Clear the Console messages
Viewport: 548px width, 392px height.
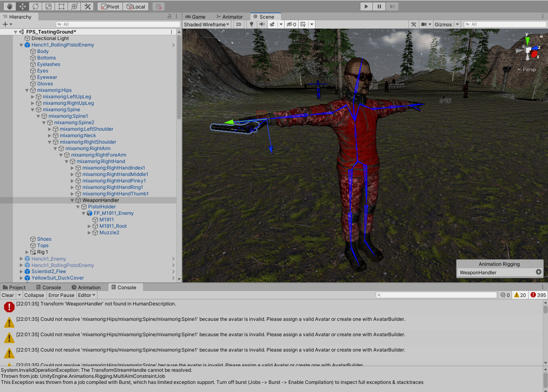click(8, 295)
